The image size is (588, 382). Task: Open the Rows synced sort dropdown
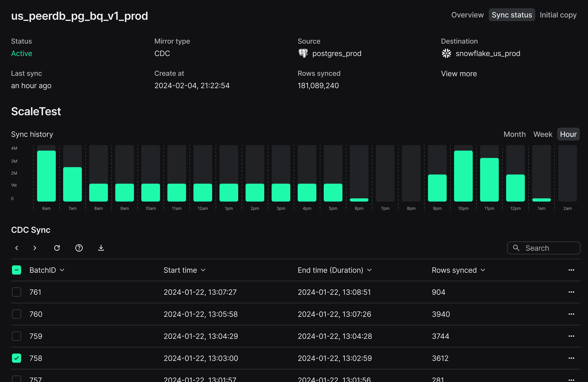point(483,270)
